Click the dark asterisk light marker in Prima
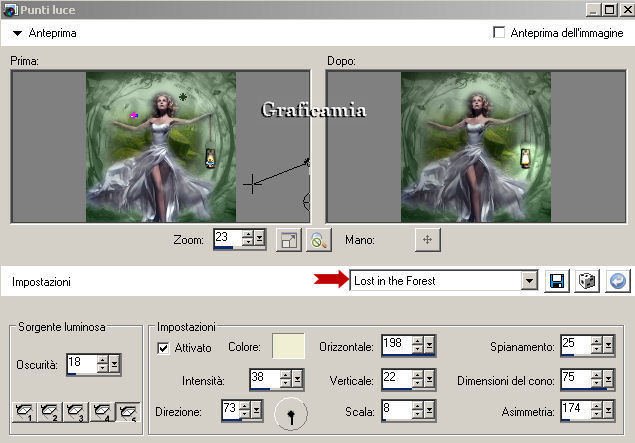 click(x=183, y=97)
